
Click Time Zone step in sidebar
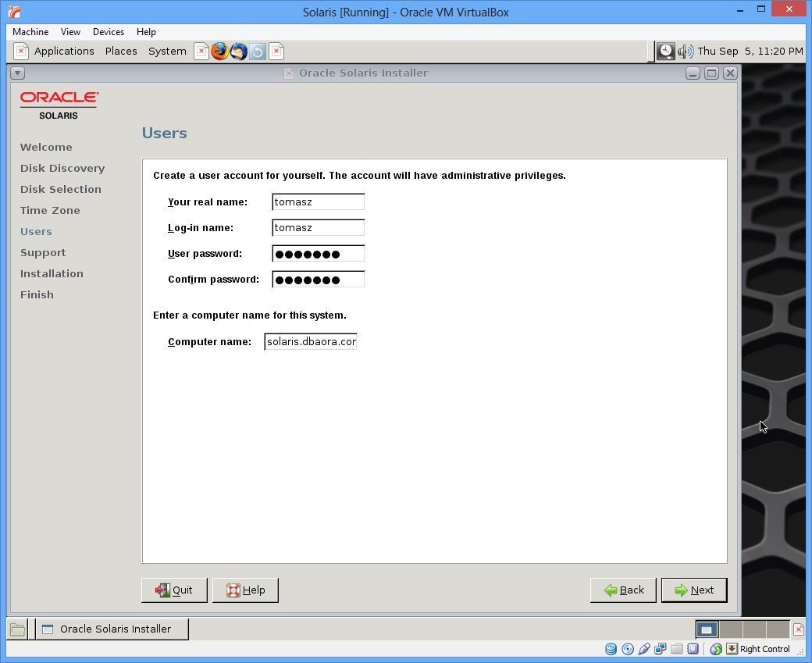(x=50, y=210)
